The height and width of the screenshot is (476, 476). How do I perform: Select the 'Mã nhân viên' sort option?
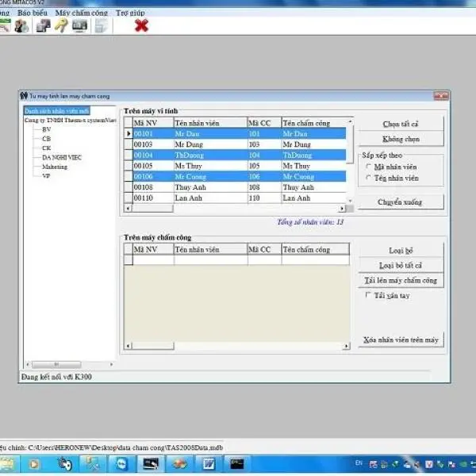(x=368, y=167)
